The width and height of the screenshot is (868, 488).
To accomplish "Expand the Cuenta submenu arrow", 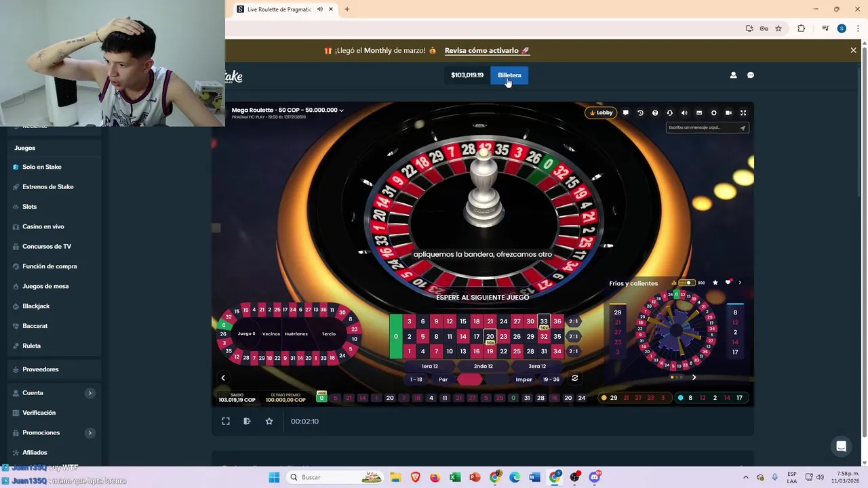I will tap(90, 393).
